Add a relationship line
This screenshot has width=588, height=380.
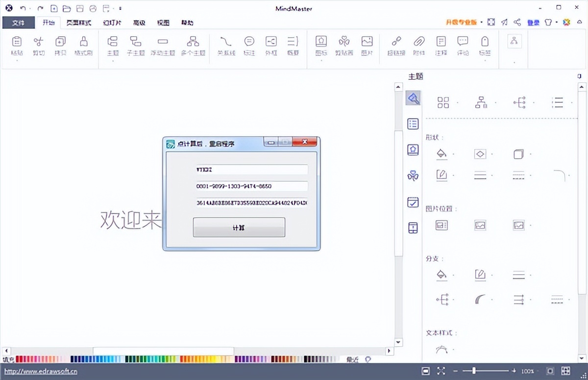tap(225, 46)
